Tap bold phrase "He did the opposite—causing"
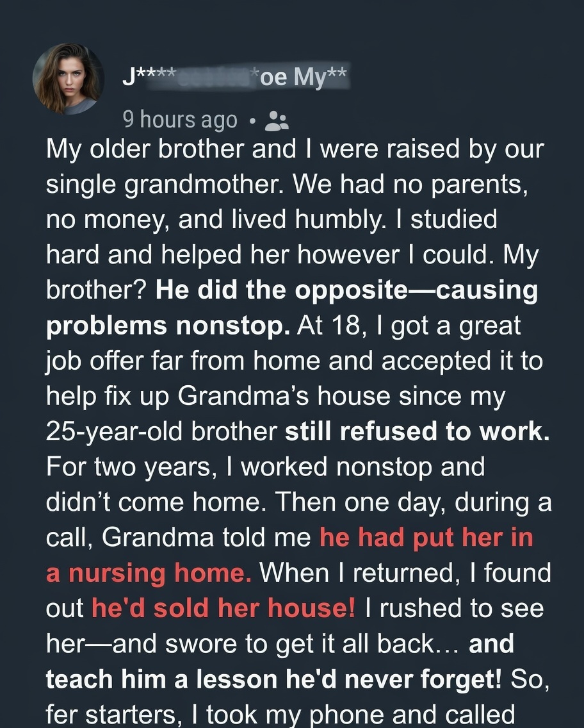Screen dimensions: 584x728 [x=346, y=290]
